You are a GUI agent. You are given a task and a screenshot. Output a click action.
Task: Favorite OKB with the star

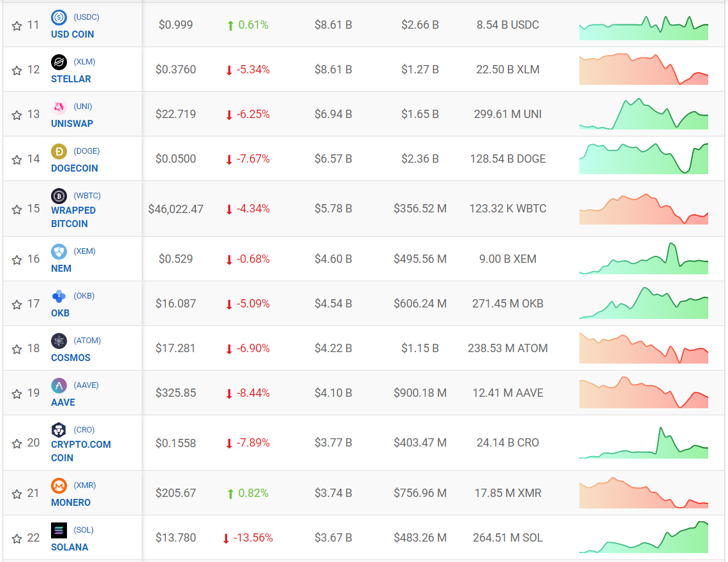pos(17,304)
